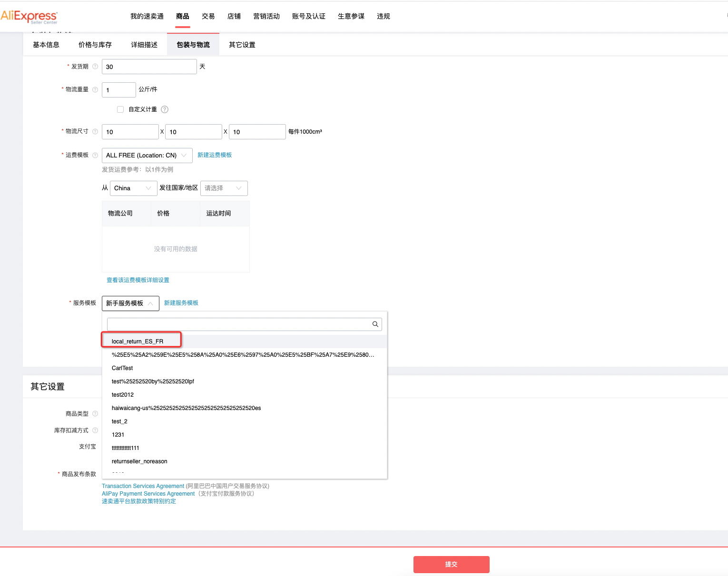Viewport: 728px width, 576px height.
Task: Select test2012 template option
Action: tap(245, 395)
